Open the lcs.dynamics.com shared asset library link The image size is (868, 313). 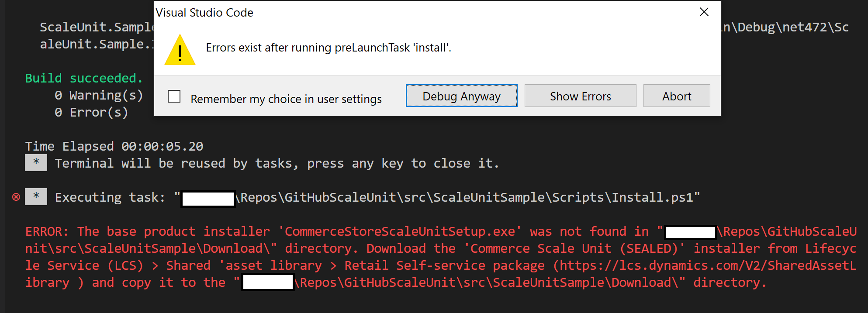click(x=709, y=265)
